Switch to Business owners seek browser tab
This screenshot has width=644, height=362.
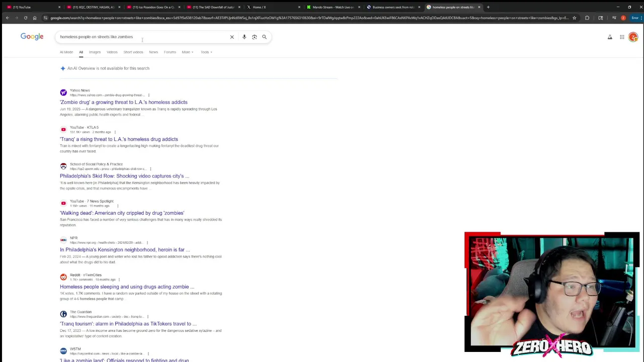click(x=393, y=7)
